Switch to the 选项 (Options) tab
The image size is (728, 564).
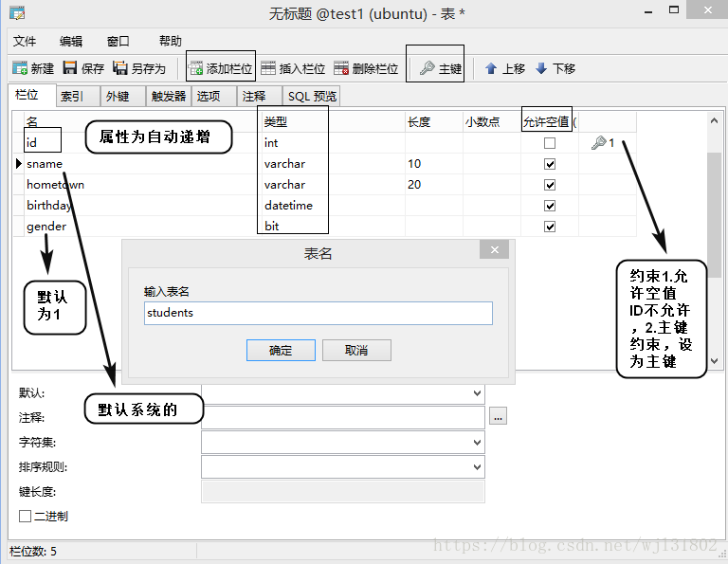[x=214, y=96]
